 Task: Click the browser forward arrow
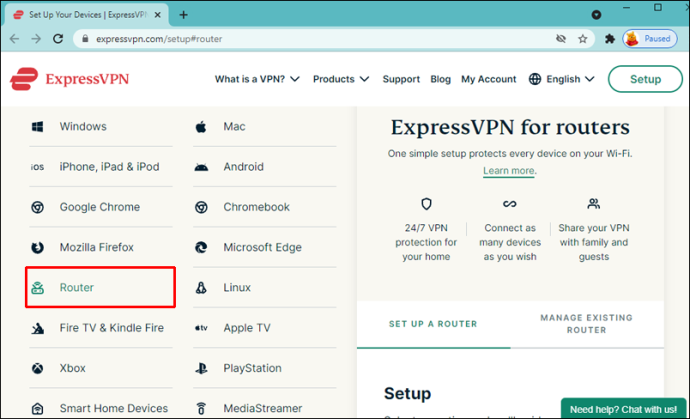point(36,39)
